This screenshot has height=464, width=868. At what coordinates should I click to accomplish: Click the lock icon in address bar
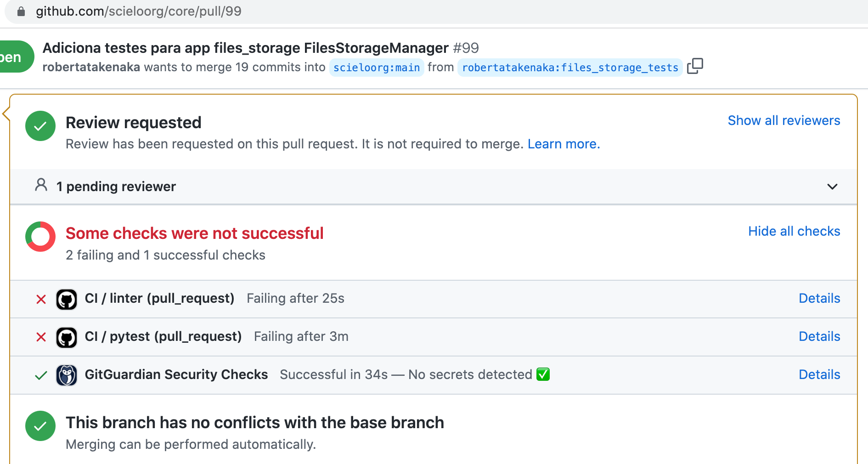[21, 11]
